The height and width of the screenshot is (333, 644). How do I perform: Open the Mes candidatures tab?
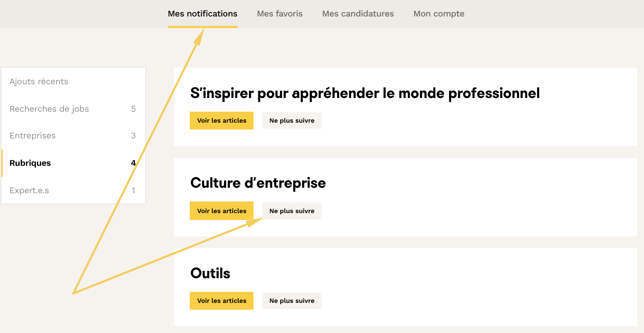click(x=358, y=14)
